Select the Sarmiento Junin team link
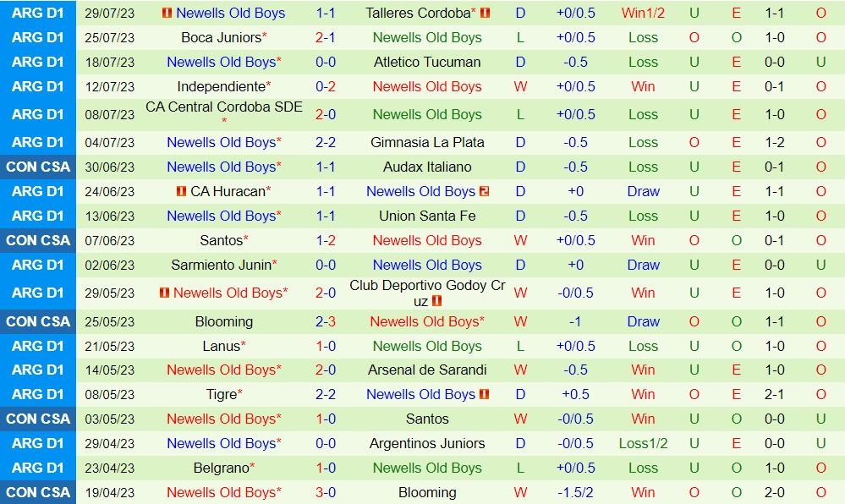The height and width of the screenshot is (504, 845). pyautogui.click(x=220, y=266)
